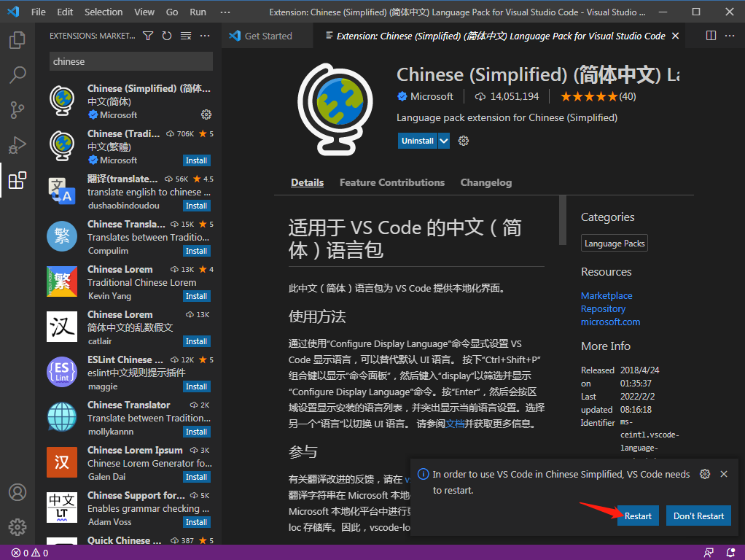Select ESLint Chinese extension list item
This screenshot has width=745, height=560.
pyautogui.click(x=129, y=373)
